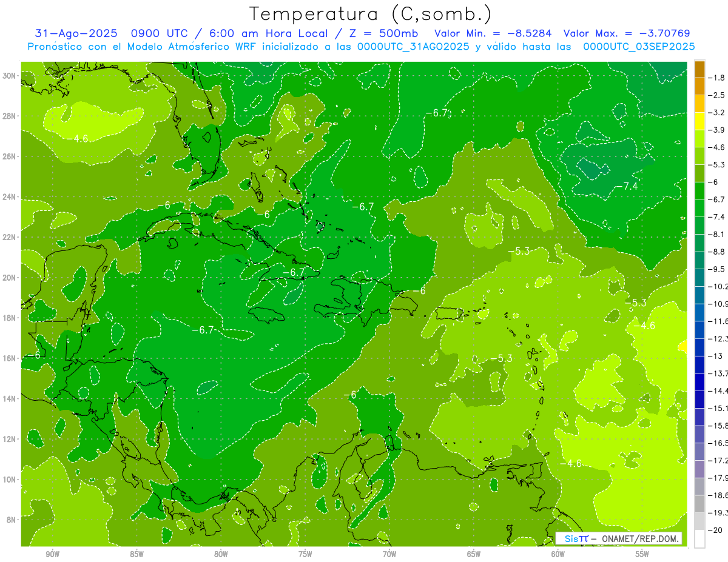Select the bright yellow legend swatch above -3.9
The image size is (728, 562).
coord(699,121)
